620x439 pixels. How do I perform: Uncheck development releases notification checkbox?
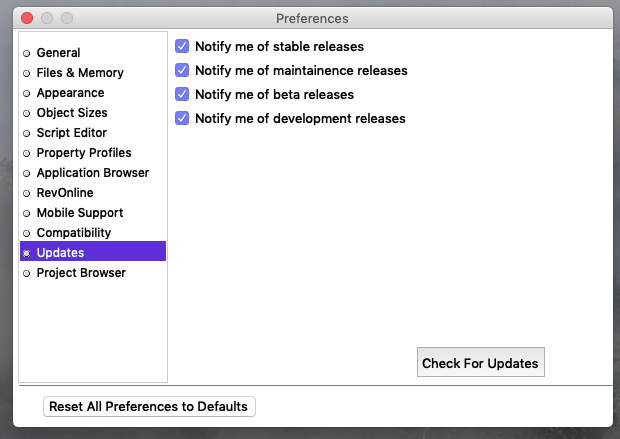pos(182,118)
